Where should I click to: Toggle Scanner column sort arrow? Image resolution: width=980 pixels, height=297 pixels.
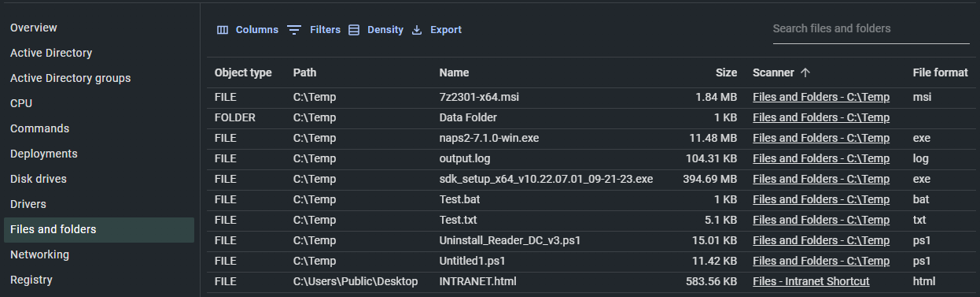tap(805, 72)
